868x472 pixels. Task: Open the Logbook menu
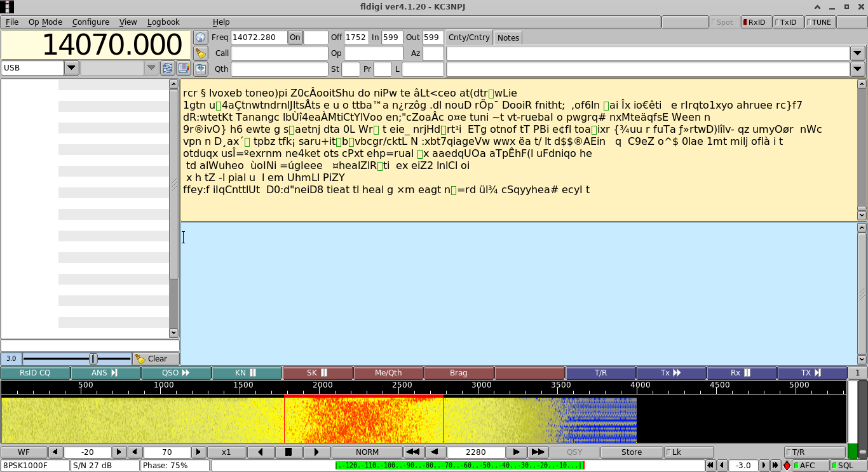click(163, 22)
